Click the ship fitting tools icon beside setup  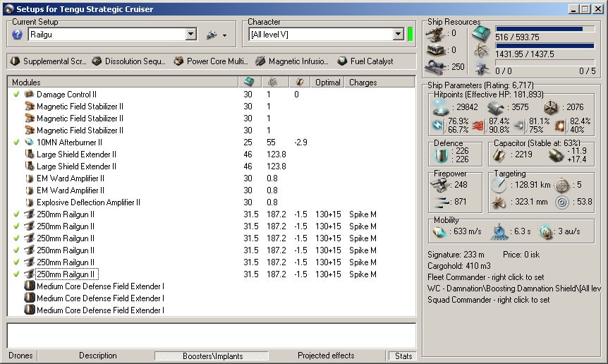click(x=212, y=35)
